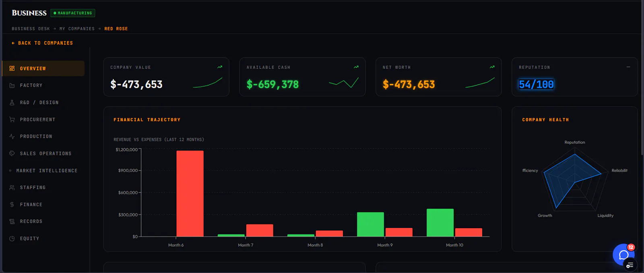Click the Finance dollar icon
The width and height of the screenshot is (644, 273).
click(12, 205)
